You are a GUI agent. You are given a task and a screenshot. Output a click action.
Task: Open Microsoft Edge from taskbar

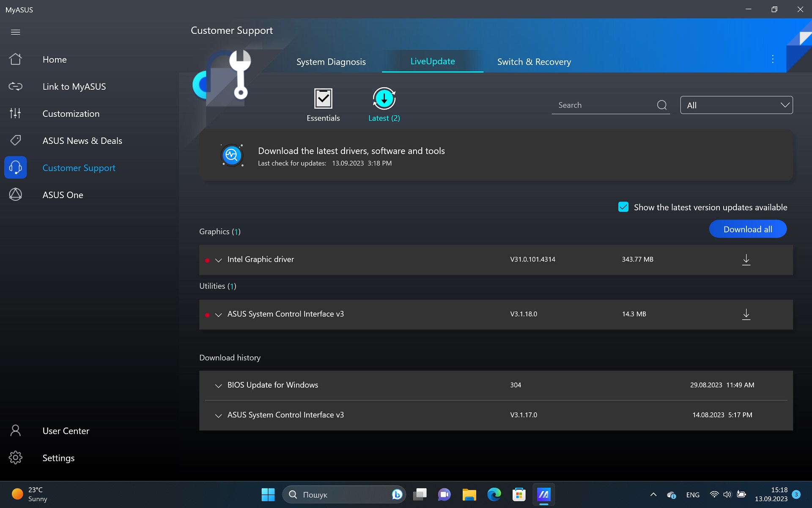[x=494, y=494]
